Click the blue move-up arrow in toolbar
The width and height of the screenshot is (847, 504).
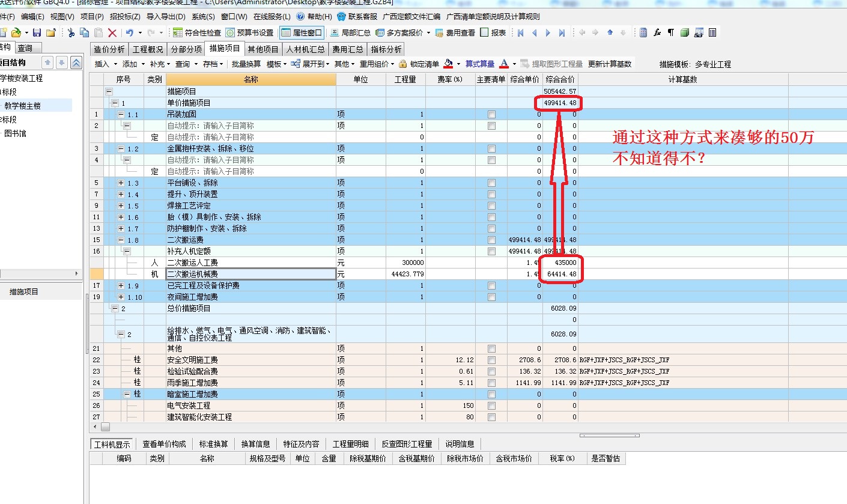click(610, 32)
